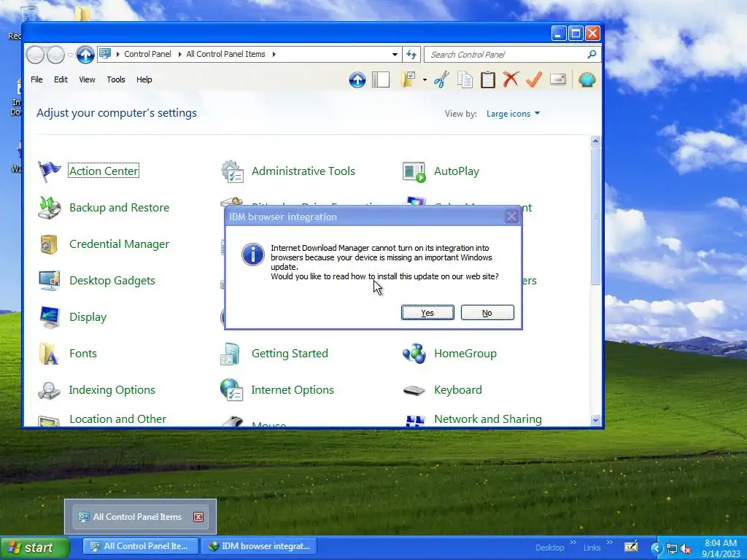
Task: Click the blue Up button beside address bar
Action: tap(85, 55)
